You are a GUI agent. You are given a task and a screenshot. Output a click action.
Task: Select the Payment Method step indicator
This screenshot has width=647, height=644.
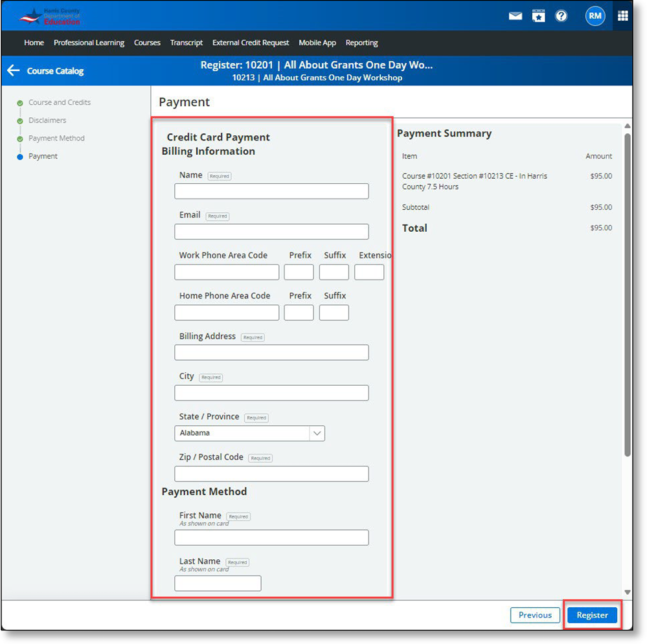tap(21, 138)
